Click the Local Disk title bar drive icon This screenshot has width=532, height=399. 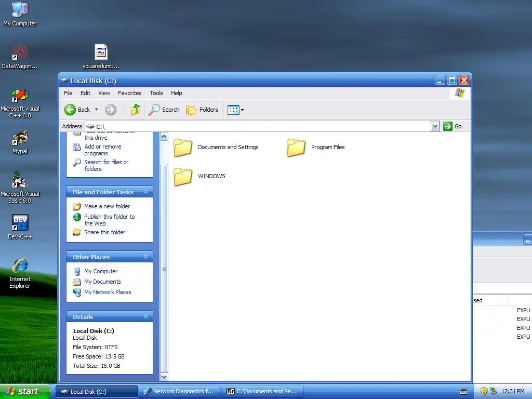(x=64, y=81)
